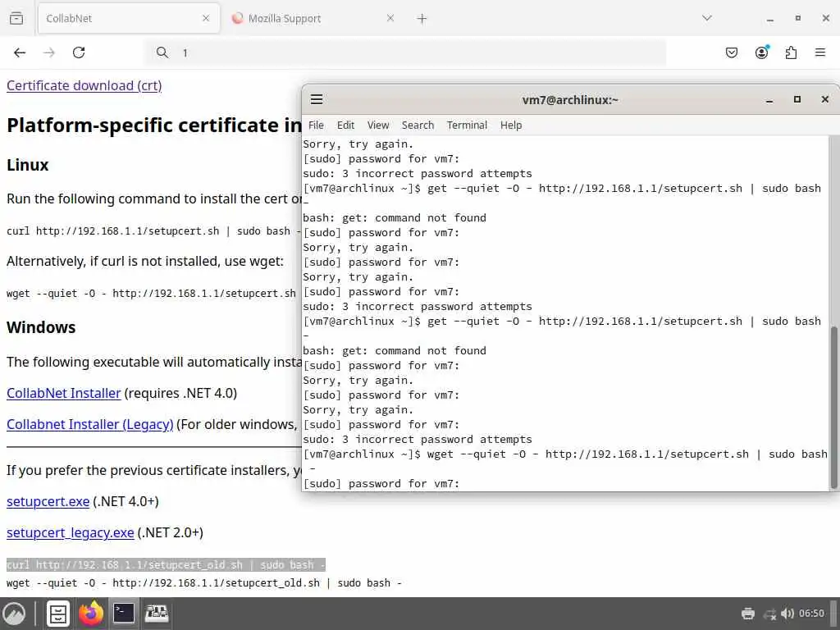The width and height of the screenshot is (840, 630).
Task: Click the curl setupcert.sh command line
Action: pos(153,231)
